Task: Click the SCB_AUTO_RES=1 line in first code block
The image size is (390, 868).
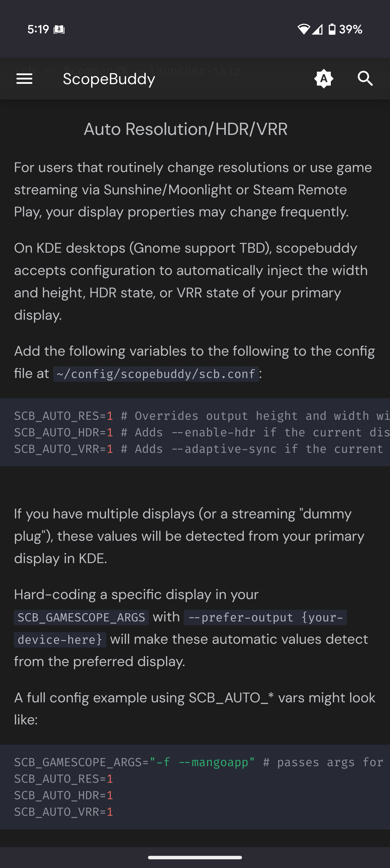Action: pyautogui.click(x=202, y=416)
